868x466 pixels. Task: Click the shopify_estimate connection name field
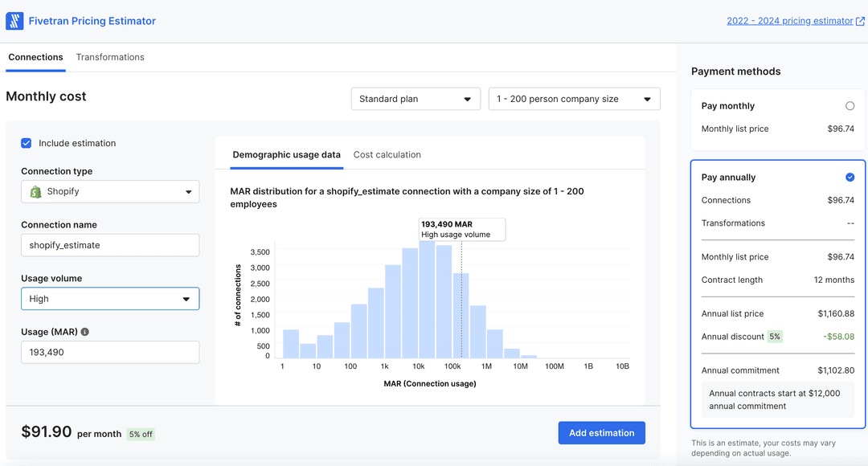110,245
